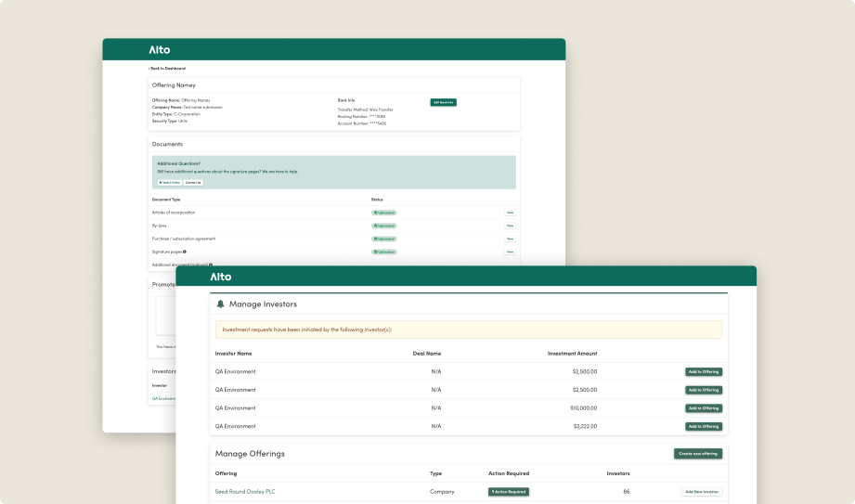This screenshot has height=504, width=855.
Task: Click the Document Type column header
Action: click(166, 200)
